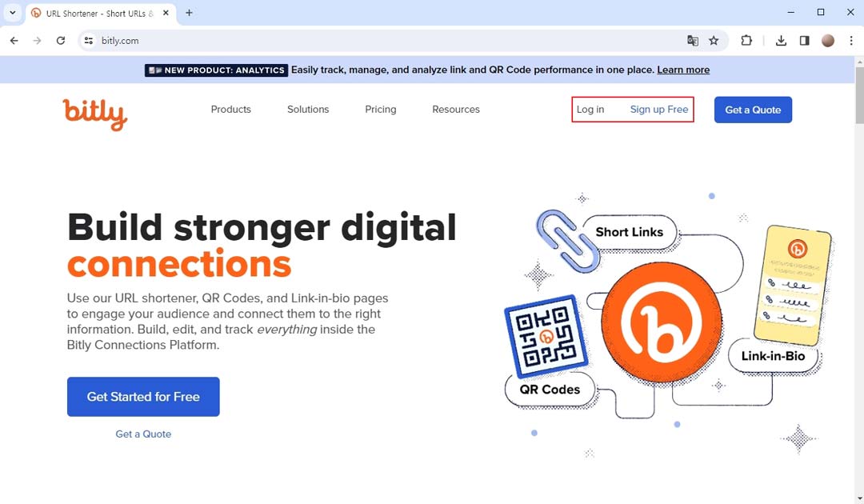Click Sign up Free link
This screenshot has height=504, width=864.
coord(659,110)
